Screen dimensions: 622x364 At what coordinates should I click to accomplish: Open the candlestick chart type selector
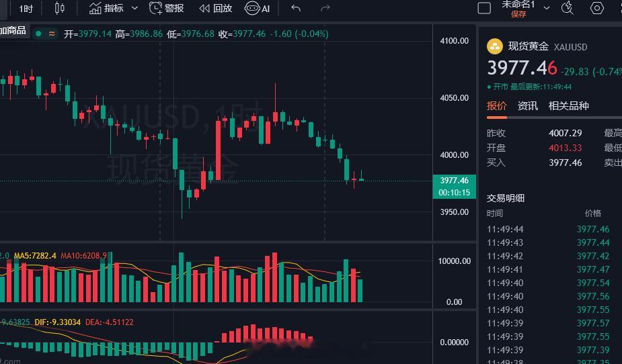tap(59, 8)
